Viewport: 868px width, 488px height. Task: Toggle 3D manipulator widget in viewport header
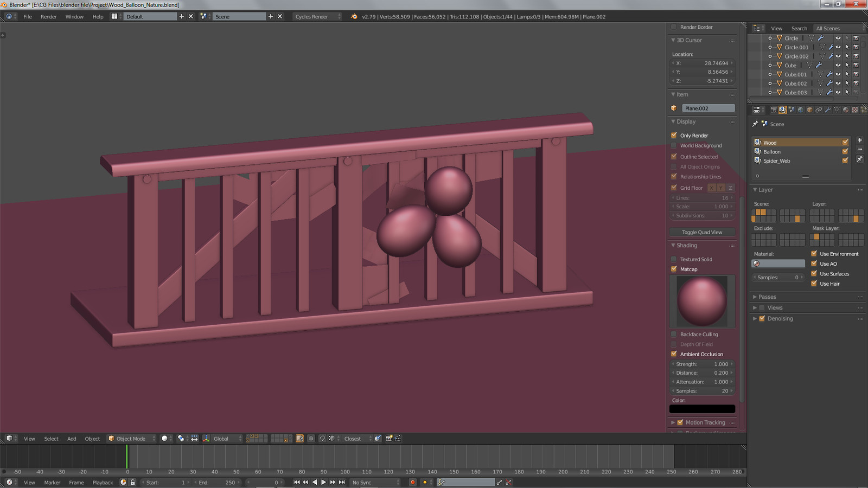pyautogui.click(x=206, y=439)
